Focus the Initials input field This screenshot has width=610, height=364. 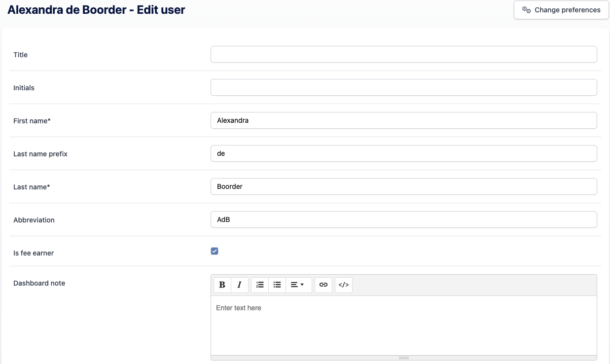(x=403, y=87)
